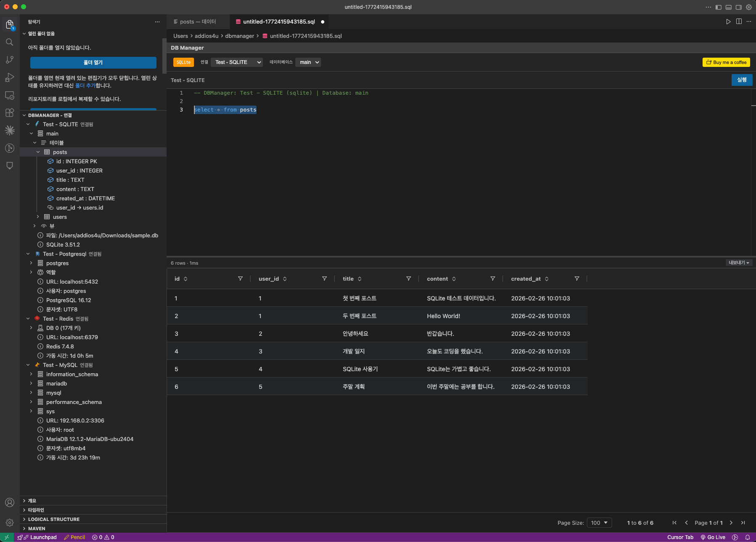The height and width of the screenshot is (542, 756).
Task: Toggle sorting on the id column
Action: coord(185,279)
